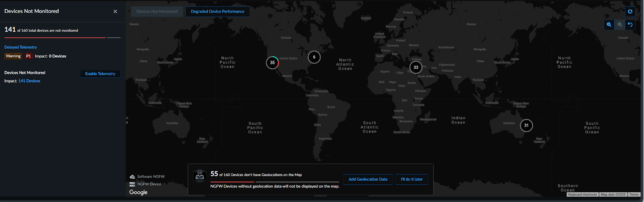Click the map zoom out magnifier icon
Image resolution: width=644 pixels, height=202 pixels.
(620, 25)
